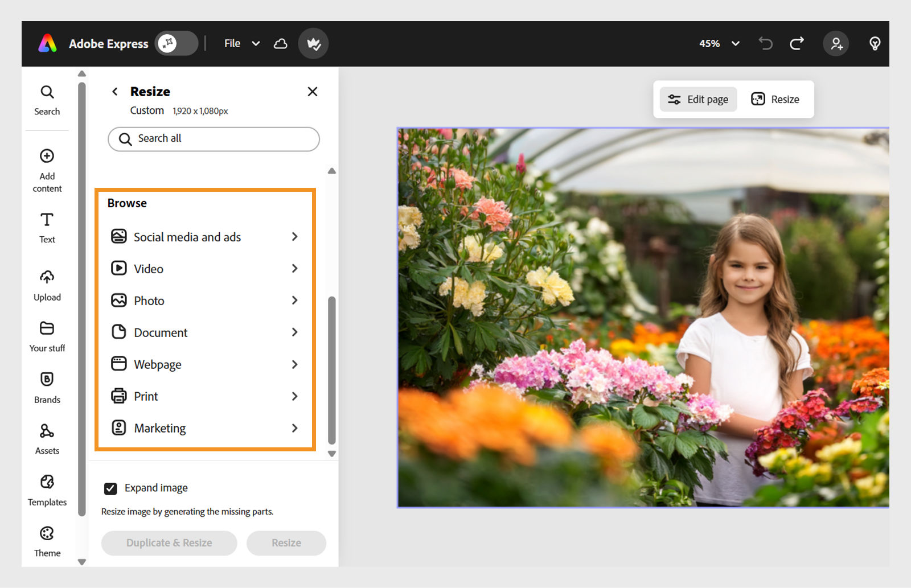911x588 pixels.
Task: Switch to the Edit page tab
Action: [x=697, y=99]
